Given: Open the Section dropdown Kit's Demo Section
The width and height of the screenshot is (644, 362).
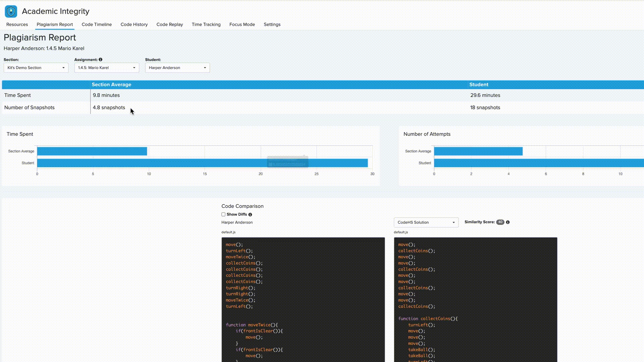Looking at the screenshot, I should 36,68.
